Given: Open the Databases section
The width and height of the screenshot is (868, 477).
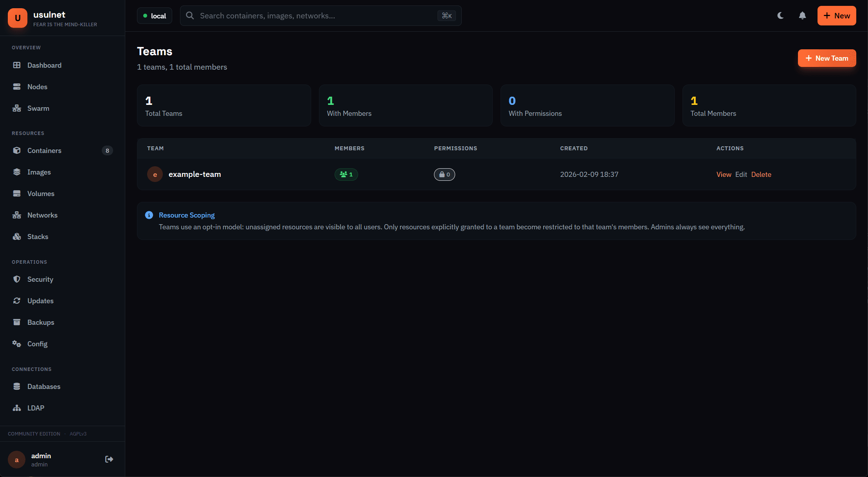Looking at the screenshot, I should click(44, 386).
